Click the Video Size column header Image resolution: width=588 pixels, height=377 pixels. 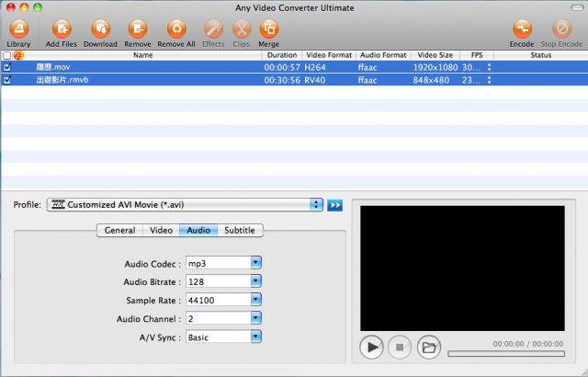[x=435, y=55]
